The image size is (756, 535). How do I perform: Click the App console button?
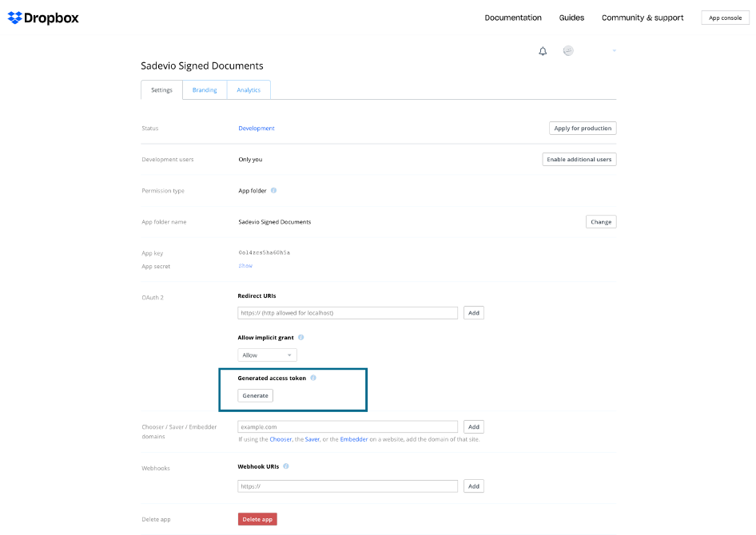tap(725, 18)
